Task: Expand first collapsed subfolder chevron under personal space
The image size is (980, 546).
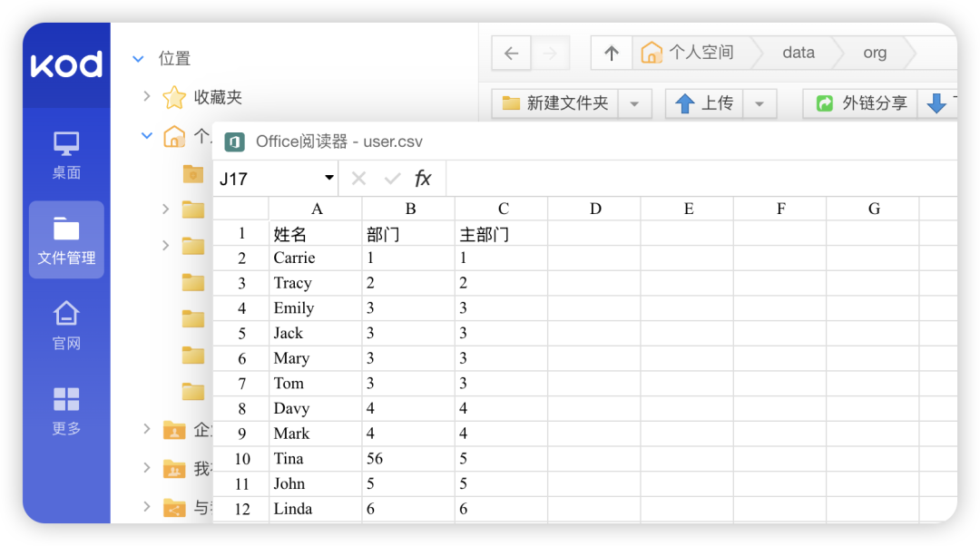Action: (166, 210)
